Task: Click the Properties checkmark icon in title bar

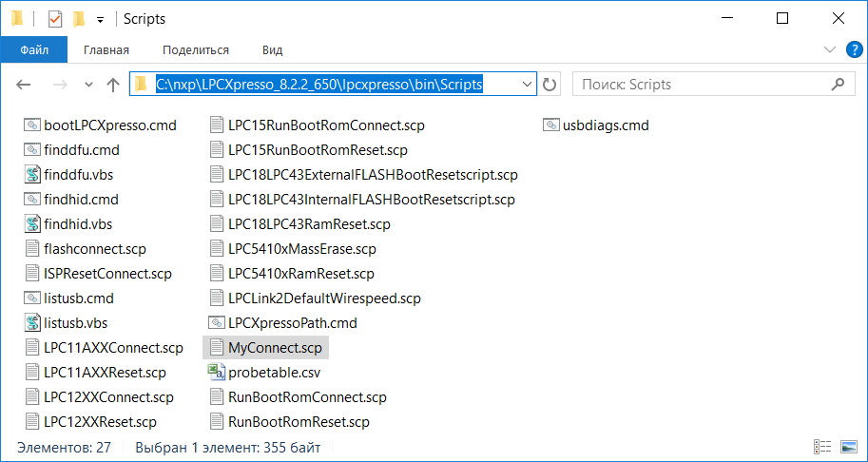Action: (55, 18)
